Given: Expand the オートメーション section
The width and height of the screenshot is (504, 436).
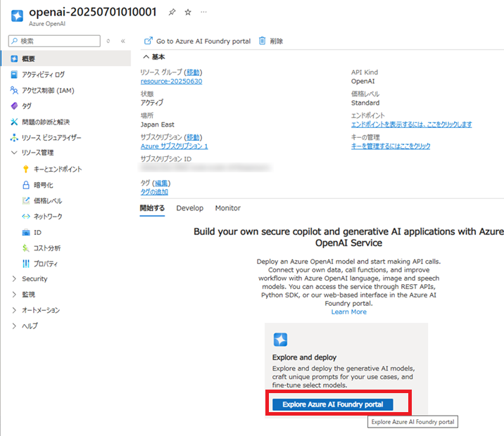Looking at the screenshot, I should [14, 310].
